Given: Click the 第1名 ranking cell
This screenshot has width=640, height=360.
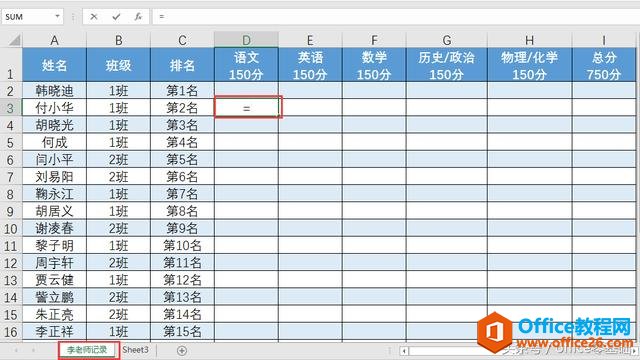Looking at the screenshot, I should coord(182,90).
